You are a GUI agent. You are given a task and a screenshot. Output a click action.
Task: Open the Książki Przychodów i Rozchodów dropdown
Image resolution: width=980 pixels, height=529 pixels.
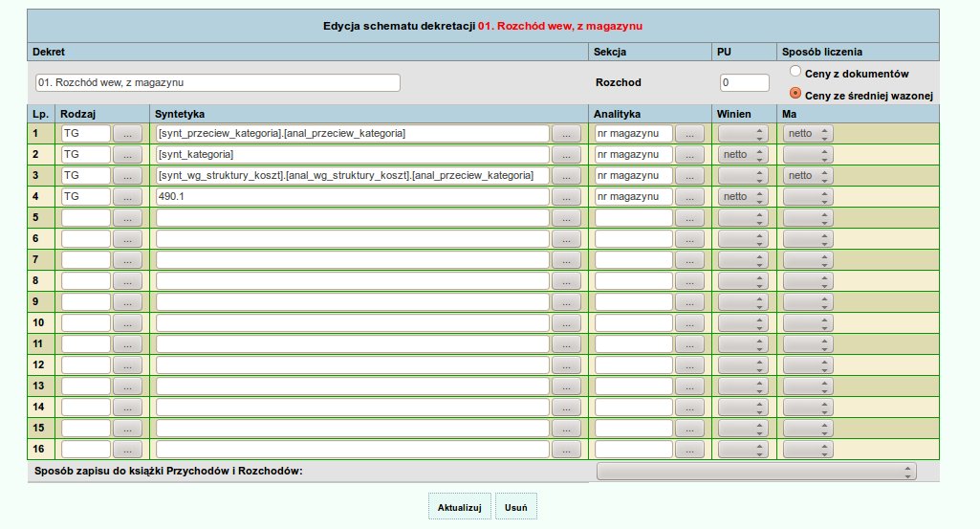[x=755, y=472]
